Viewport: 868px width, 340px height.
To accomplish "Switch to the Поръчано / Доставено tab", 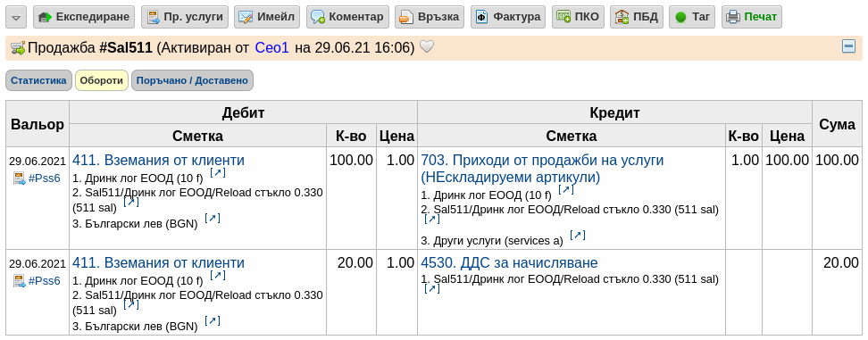I will (x=192, y=80).
